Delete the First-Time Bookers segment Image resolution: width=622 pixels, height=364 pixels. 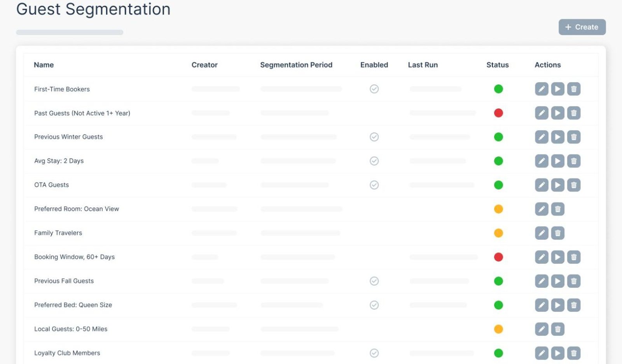(574, 89)
